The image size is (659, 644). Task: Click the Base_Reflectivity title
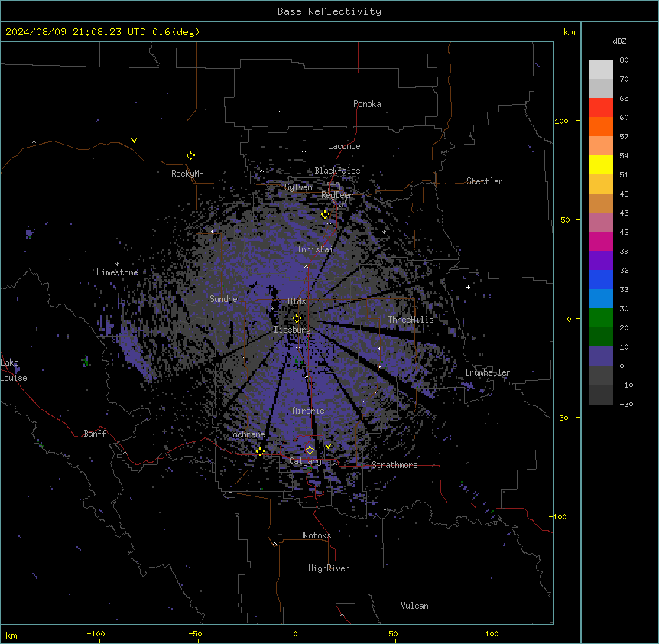pos(329,11)
